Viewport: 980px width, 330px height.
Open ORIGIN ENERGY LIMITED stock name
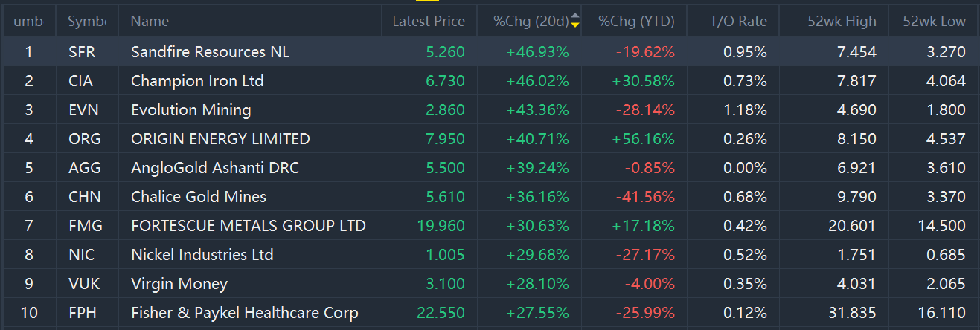click(220, 139)
